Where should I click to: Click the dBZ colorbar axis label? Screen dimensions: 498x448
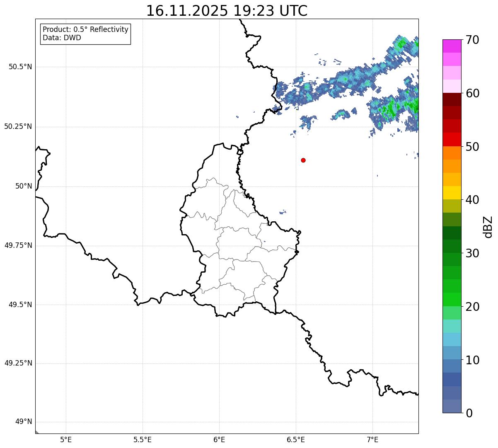pyautogui.click(x=488, y=227)
